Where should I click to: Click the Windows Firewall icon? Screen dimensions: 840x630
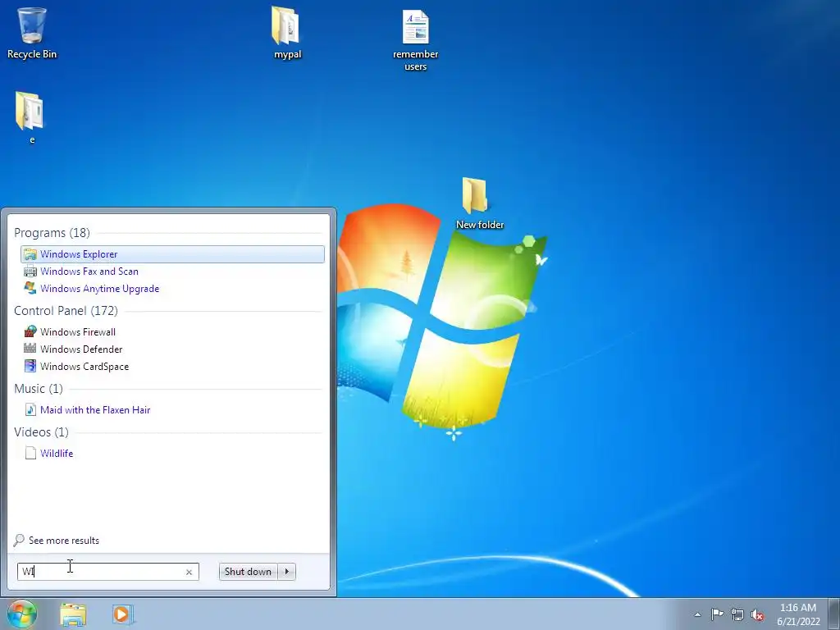point(30,332)
